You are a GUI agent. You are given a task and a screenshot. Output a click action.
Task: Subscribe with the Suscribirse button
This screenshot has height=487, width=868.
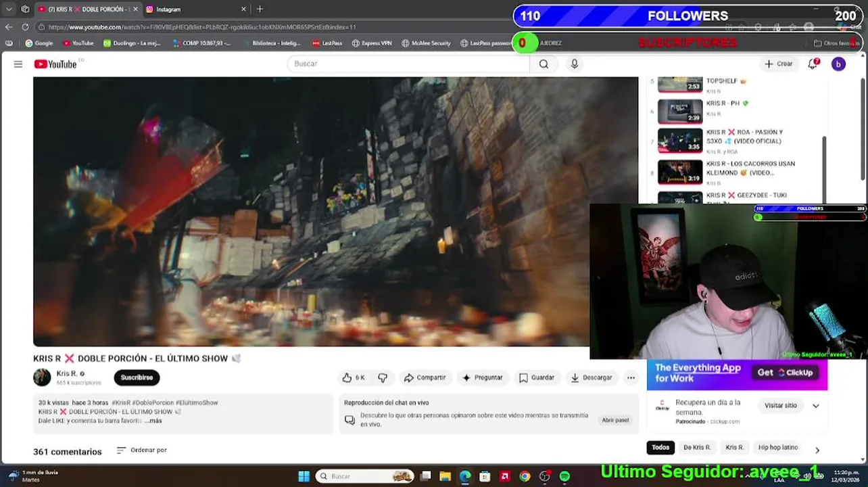pyautogui.click(x=137, y=377)
